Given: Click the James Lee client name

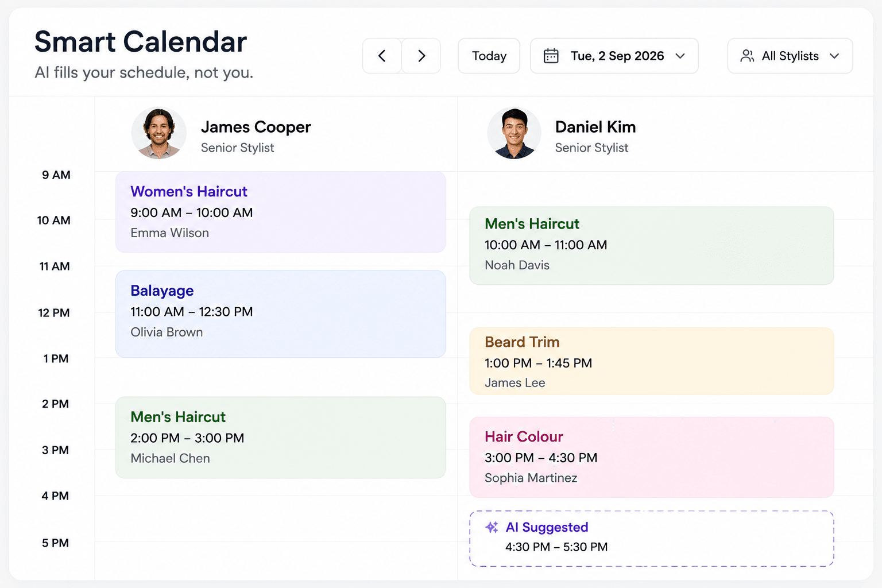Looking at the screenshot, I should click(515, 382).
